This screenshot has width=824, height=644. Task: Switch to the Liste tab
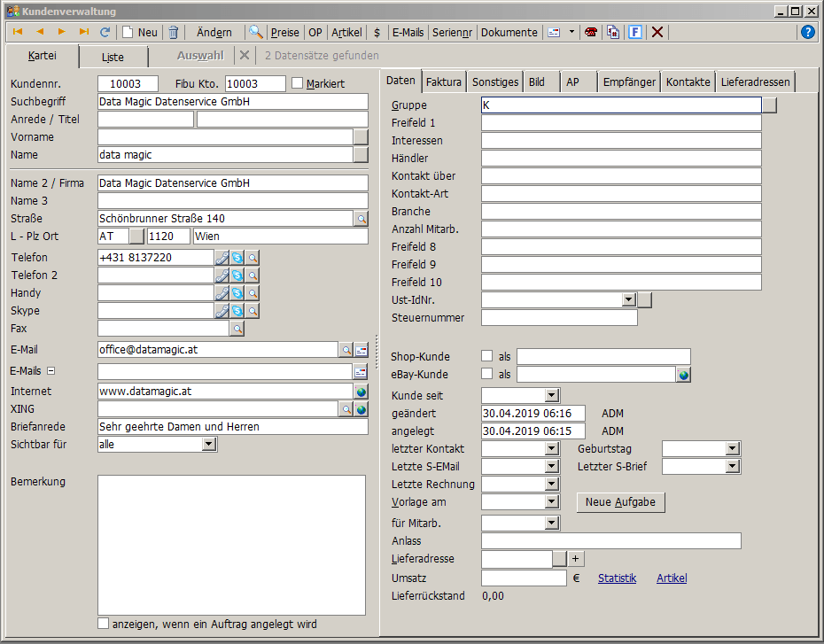[113, 57]
